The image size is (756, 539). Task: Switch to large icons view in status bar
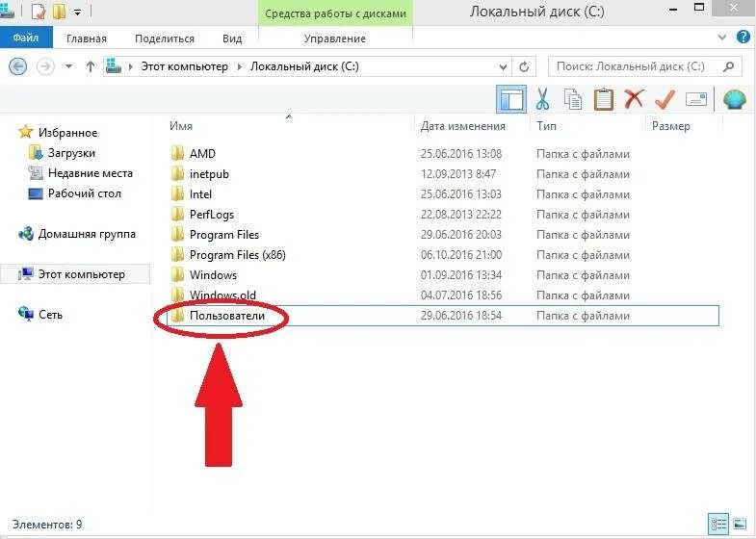739,524
